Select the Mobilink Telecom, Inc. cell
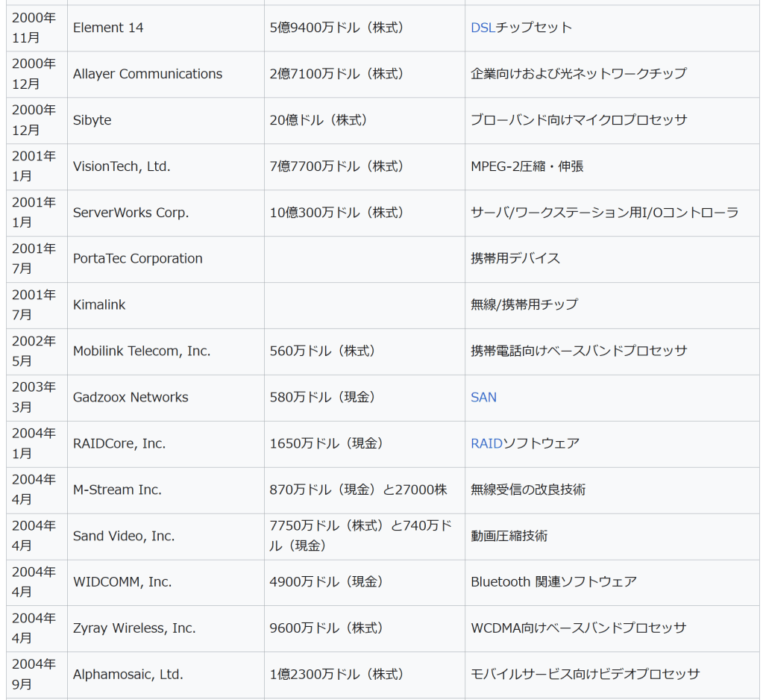 coord(142,351)
